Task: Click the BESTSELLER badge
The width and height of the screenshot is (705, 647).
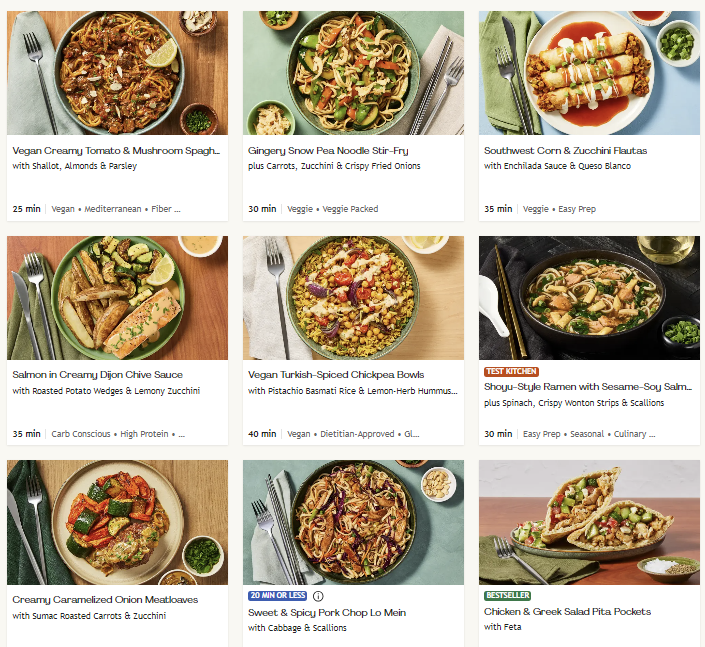Action: point(509,596)
